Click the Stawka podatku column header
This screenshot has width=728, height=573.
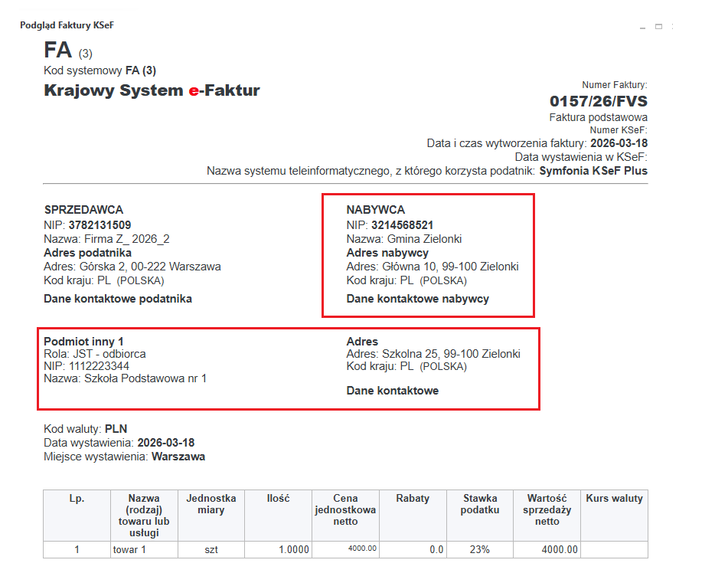coord(480,504)
